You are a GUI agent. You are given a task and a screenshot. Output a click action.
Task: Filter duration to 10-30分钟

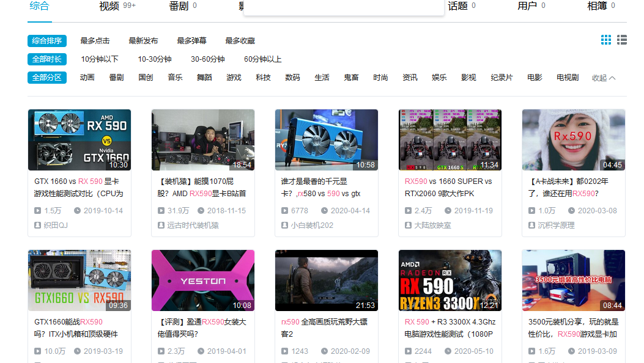click(155, 59)
